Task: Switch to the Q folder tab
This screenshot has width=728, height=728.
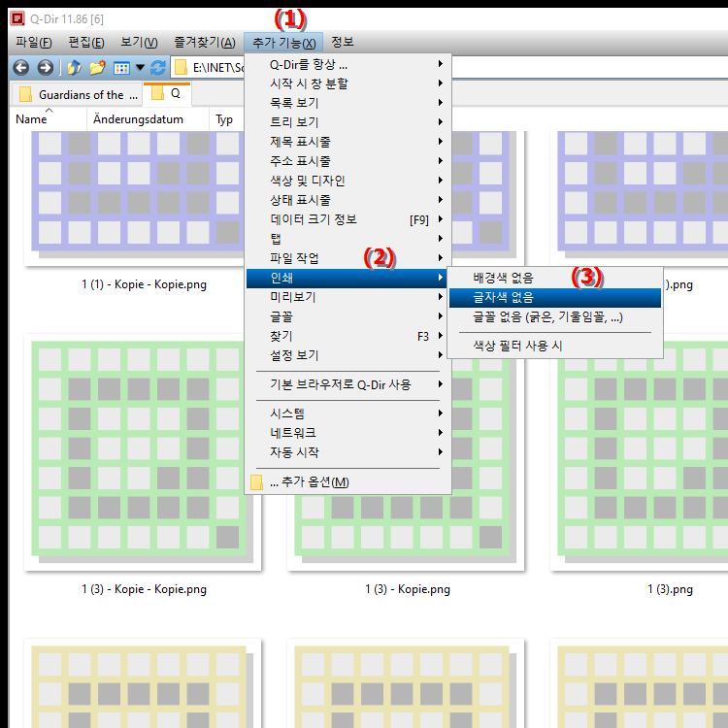Action: 167,94
